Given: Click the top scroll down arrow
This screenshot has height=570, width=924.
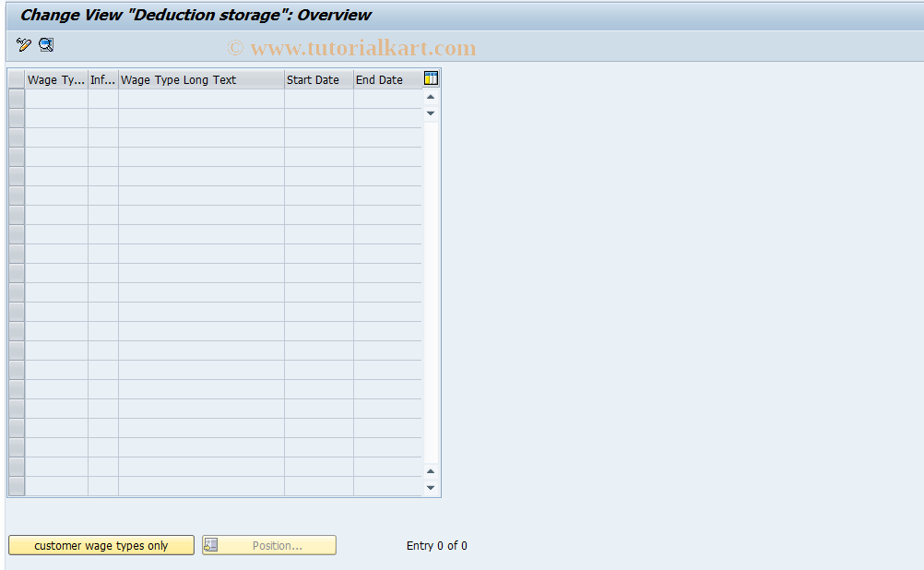Looking at the screenshot, I should point(431,113).
